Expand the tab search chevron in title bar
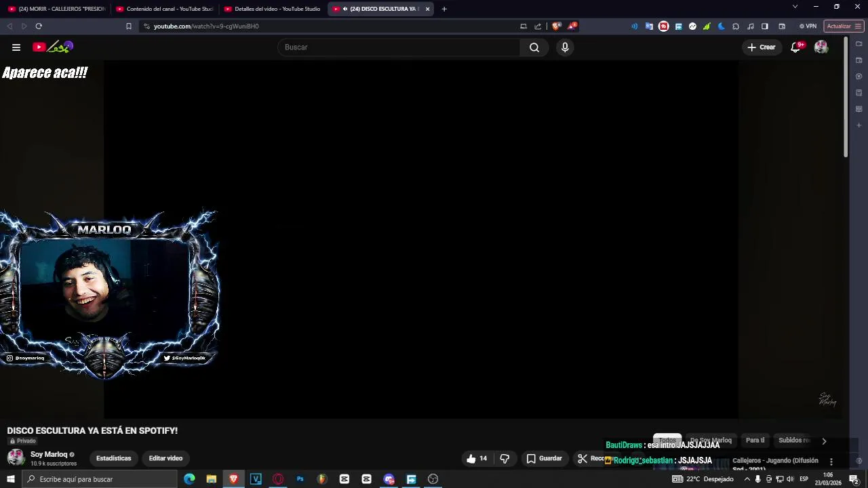The height and width of the screenshot is (488, 868). pos(795,7)
